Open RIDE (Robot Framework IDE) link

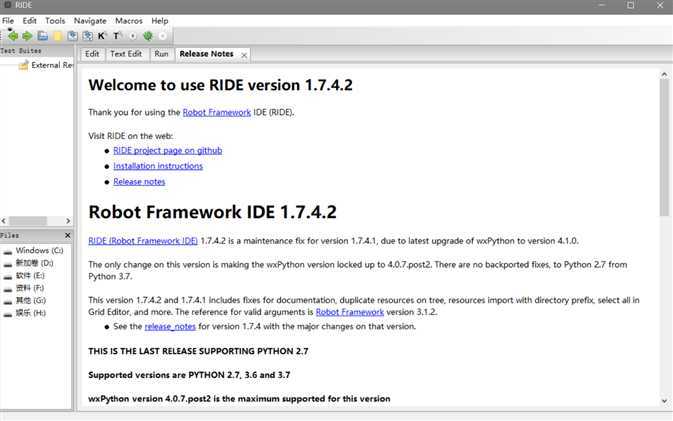point(143,241)
